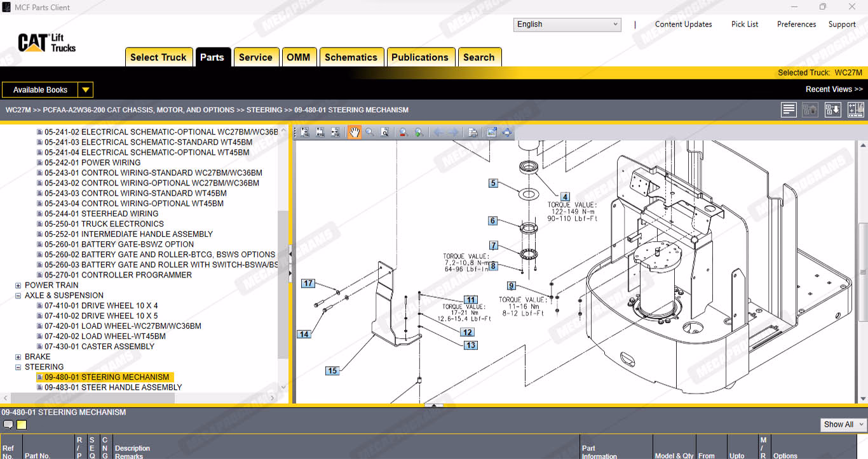Expand the POWER TRAIN tree node
This screenshot has width=868, height=459.
click(x=18, y=285)
